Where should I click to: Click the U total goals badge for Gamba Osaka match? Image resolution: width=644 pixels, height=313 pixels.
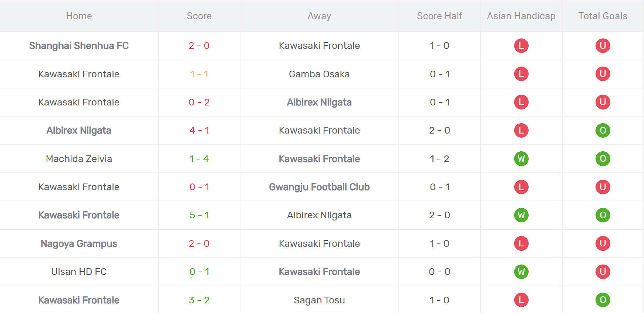click(x=603, y=74)
